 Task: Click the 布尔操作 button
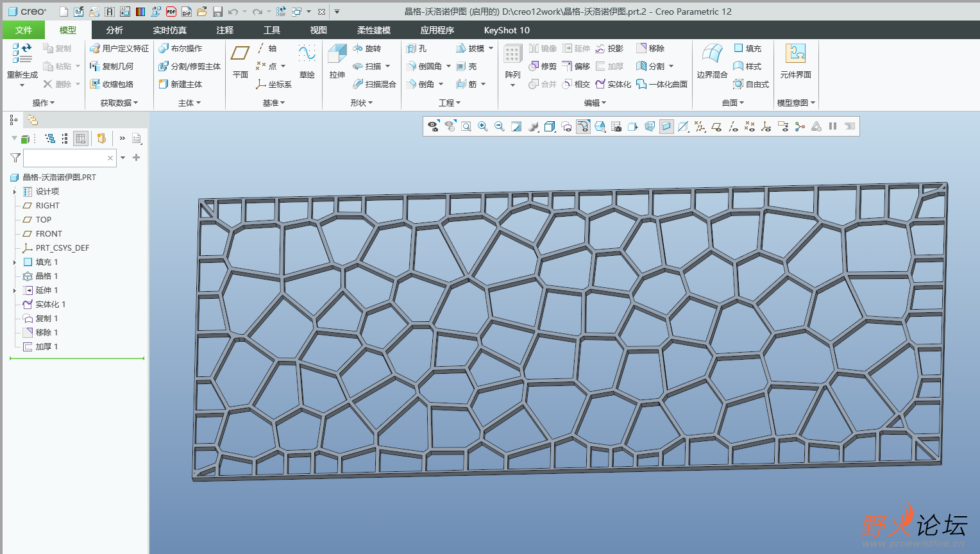click(x=180, y=48)
